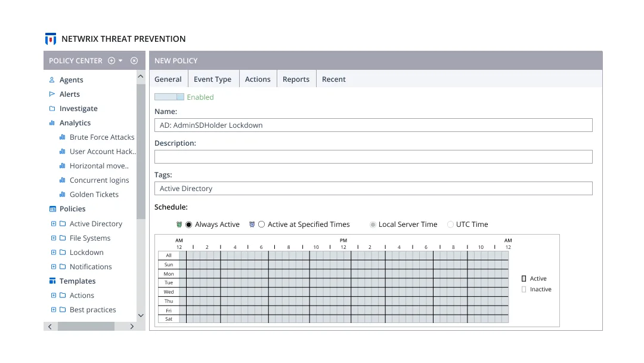Open dropdown arrow next to plus icon
This screenshot has width=644, height=363.
point(120,60)
